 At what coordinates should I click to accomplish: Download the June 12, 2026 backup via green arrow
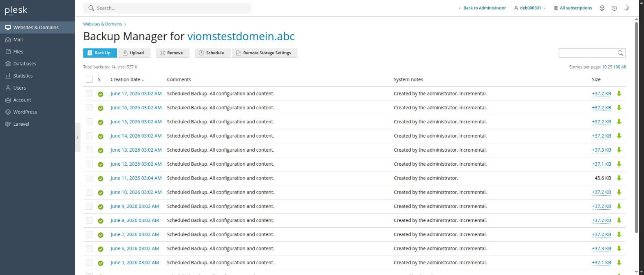click(619, 164)
